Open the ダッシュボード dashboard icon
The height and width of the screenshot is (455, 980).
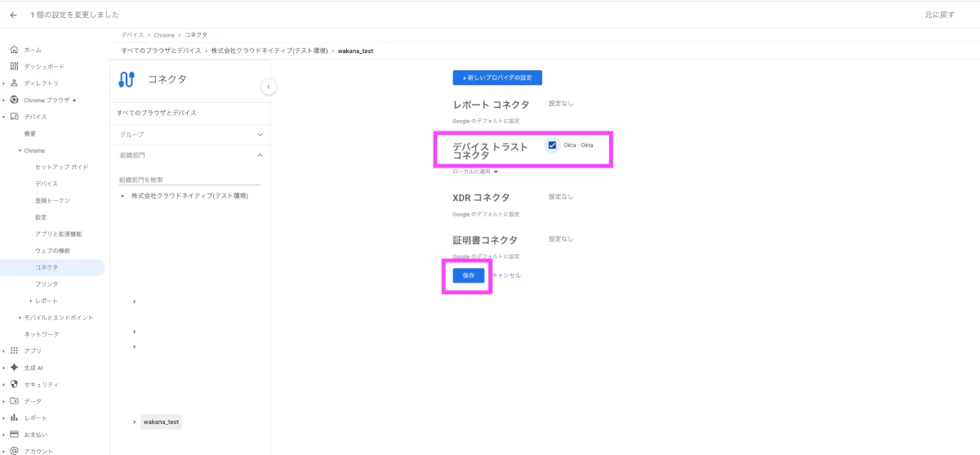click(14, 66)
